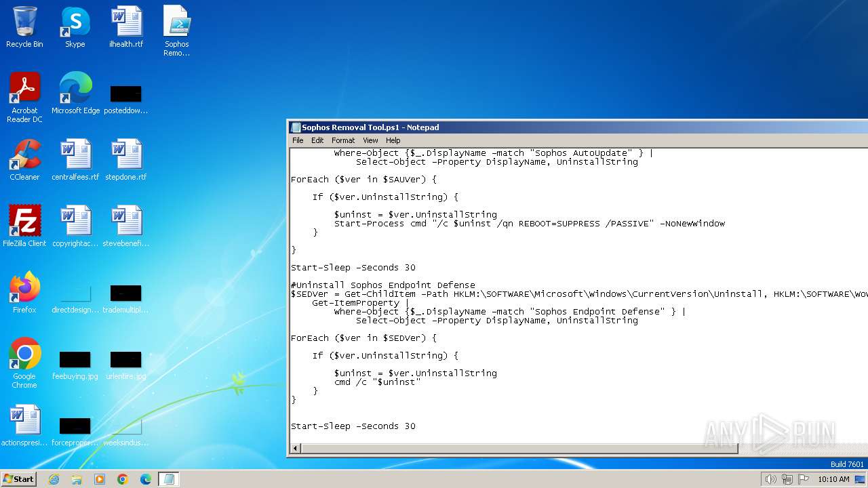Select the stevebenefi... document icon
Image resolution: width=868 pixels, height=488 pixels.
tap(126, 226)
